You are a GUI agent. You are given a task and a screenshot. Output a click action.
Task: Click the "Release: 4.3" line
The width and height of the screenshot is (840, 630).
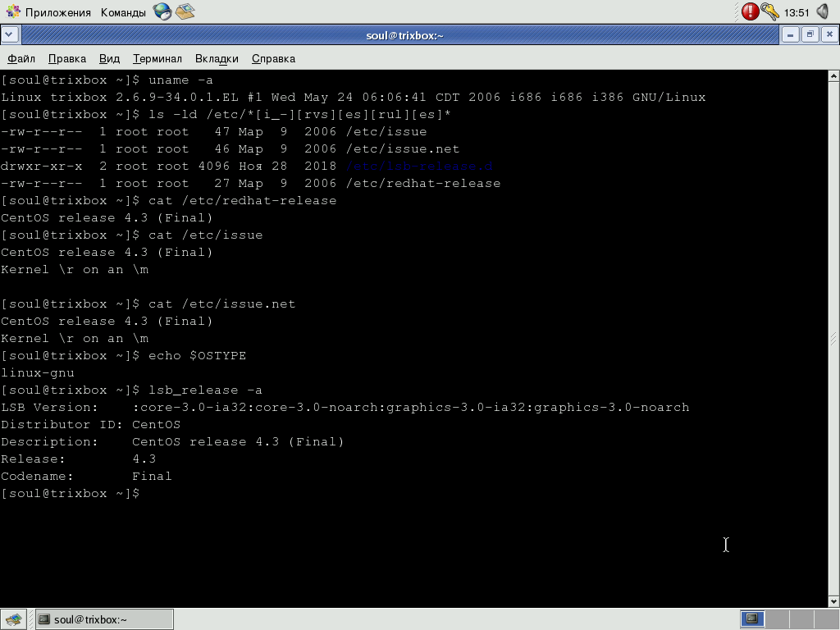point(79,459)
